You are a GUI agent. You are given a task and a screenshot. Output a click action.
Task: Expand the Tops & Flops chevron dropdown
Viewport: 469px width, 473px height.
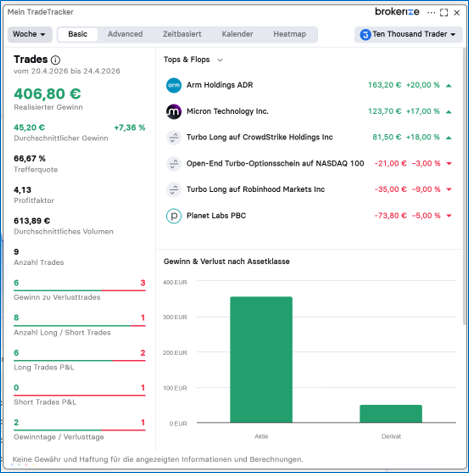[x=220, y=60]
